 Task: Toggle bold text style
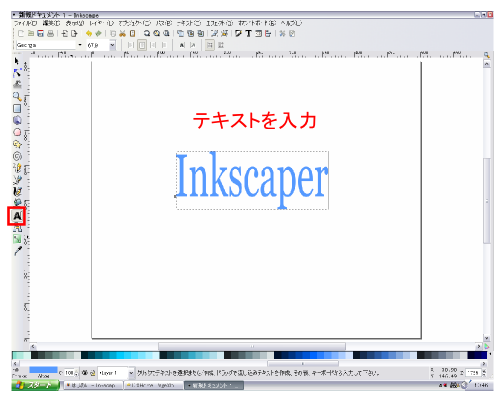pyautogui.click(x=182, y=45)
